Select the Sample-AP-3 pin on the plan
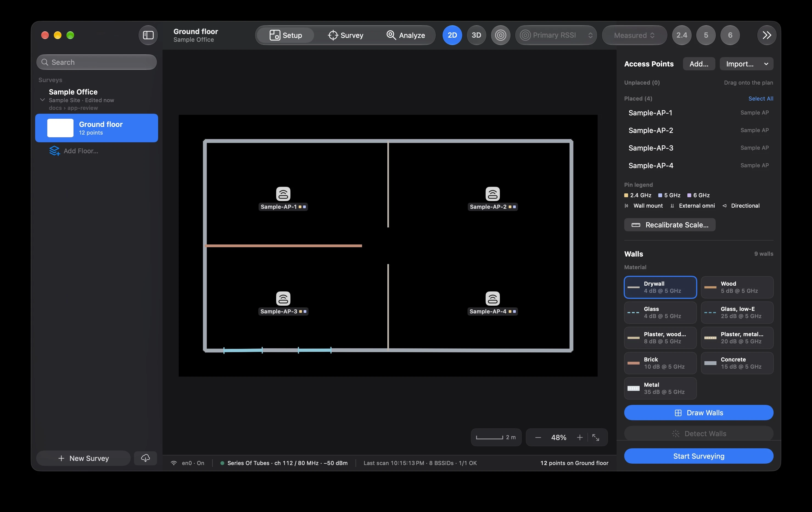 point(283,298)
